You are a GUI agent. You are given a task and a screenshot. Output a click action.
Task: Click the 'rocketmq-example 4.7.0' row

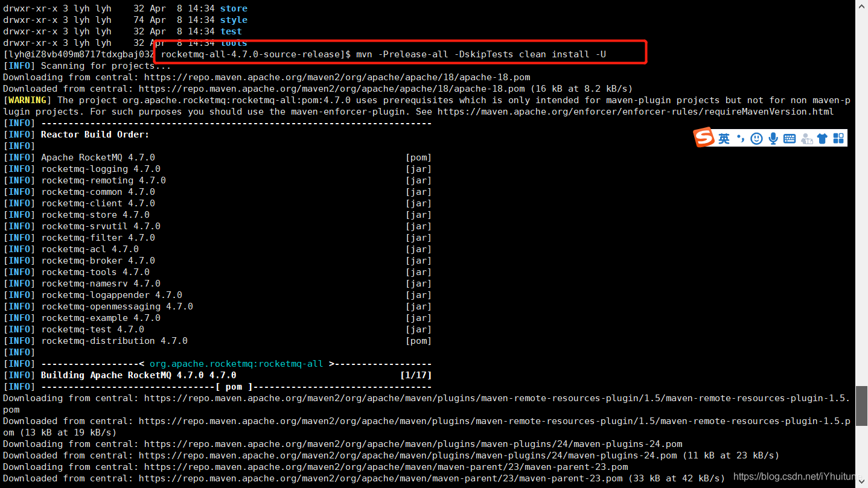click(217, 318)
